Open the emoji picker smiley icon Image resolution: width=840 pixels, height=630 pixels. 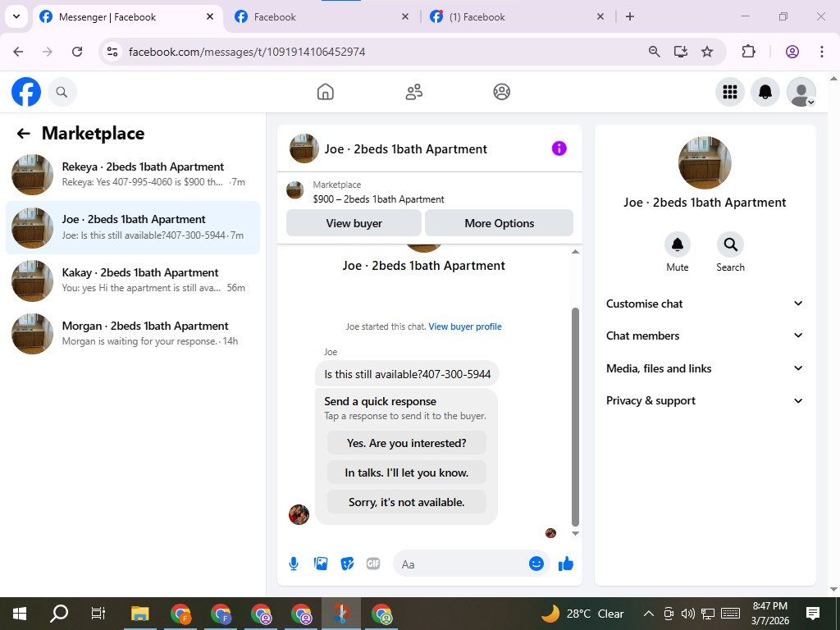pos(536,564)
